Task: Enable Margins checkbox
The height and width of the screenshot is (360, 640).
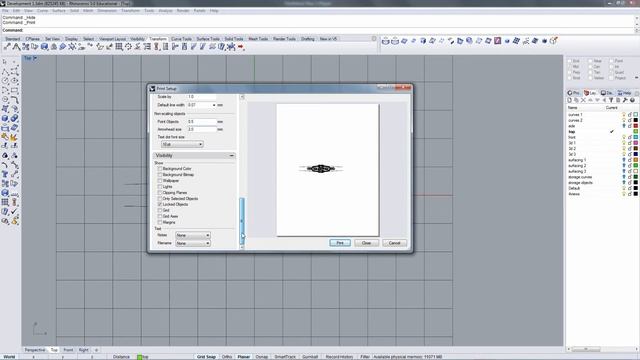Action: point(160,222)
